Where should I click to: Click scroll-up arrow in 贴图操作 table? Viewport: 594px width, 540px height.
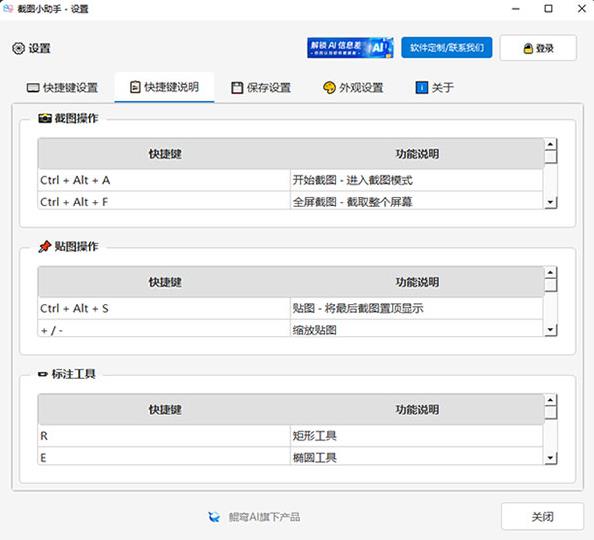click(x=550, y=272)
